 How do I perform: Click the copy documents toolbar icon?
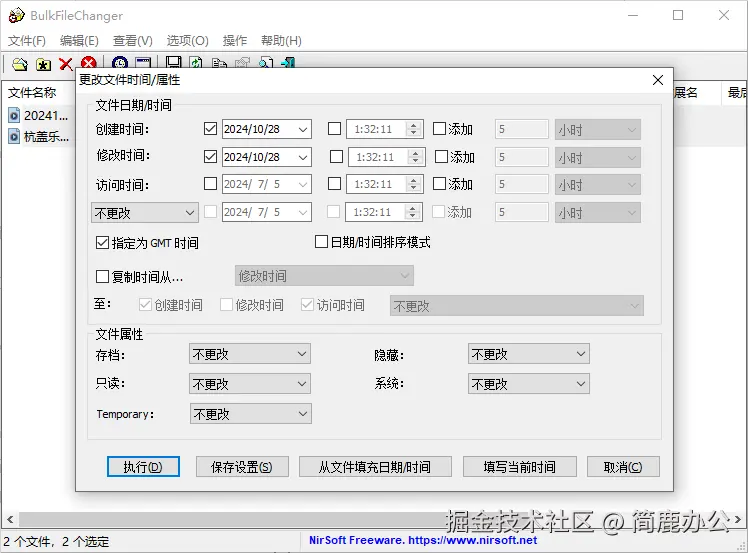tap(219, 63)
